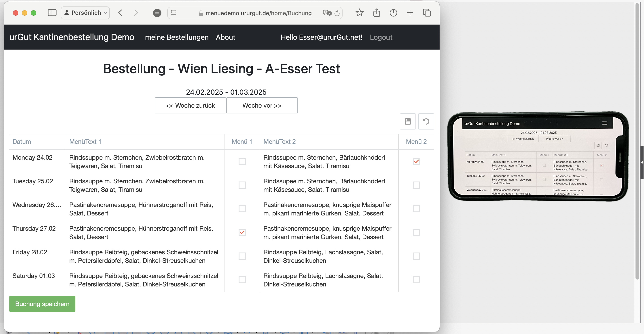Open the Persönlich profile dropdown
This screenshot has height=334, width=644.
[85, 13]
